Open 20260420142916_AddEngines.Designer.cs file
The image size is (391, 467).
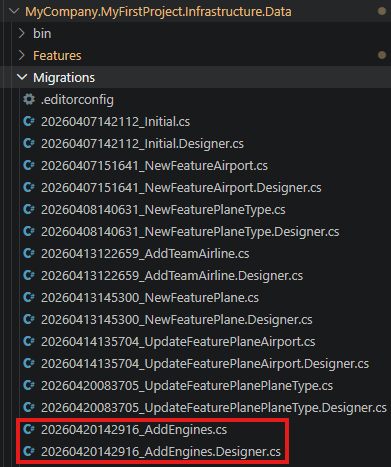161,452
